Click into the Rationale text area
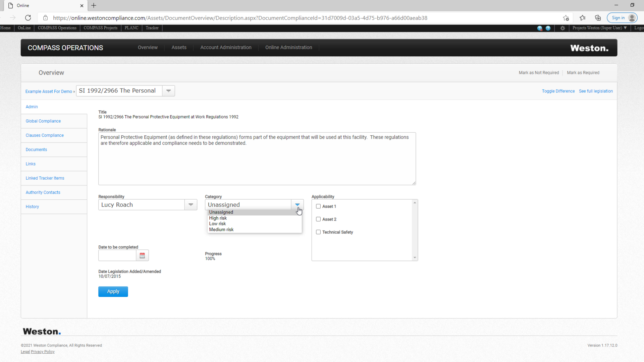The height and width of the screenshot is (362, 644). point(257,159)
